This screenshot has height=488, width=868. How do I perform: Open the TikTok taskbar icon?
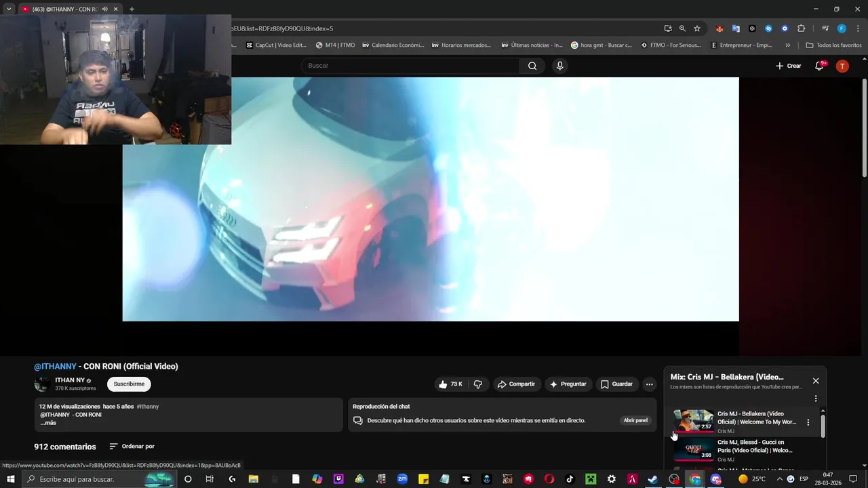570,479
